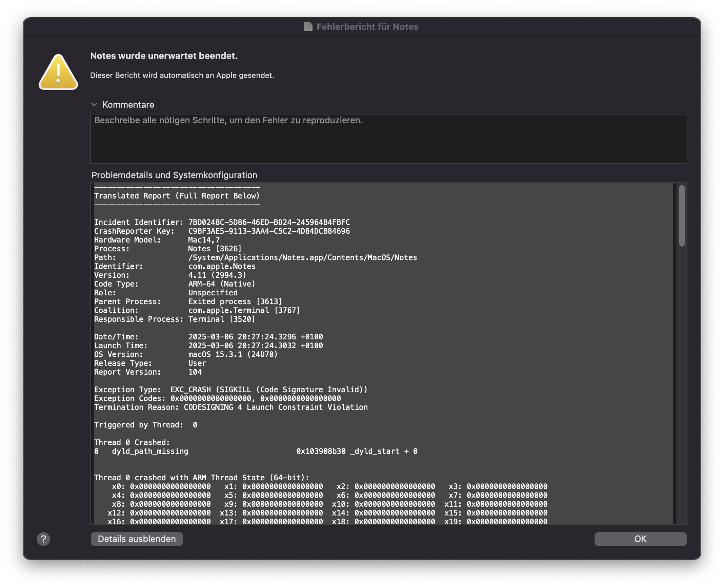
Task: Click 'dyld_path_missing' frame entry
Action: (150, 451)
